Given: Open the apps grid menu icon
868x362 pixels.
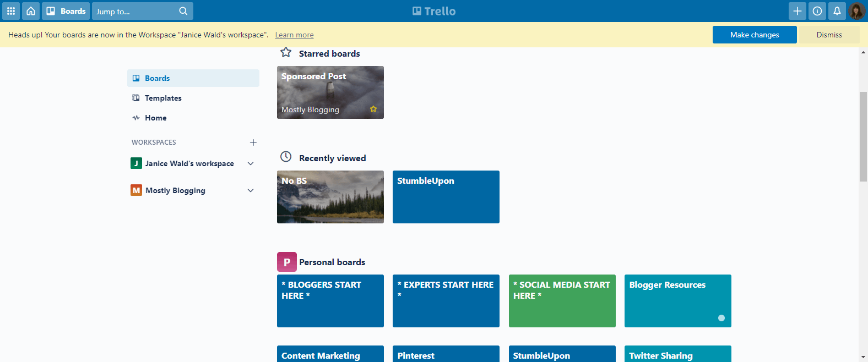Looking at the screenshot, I should click(x=11, y=11).
